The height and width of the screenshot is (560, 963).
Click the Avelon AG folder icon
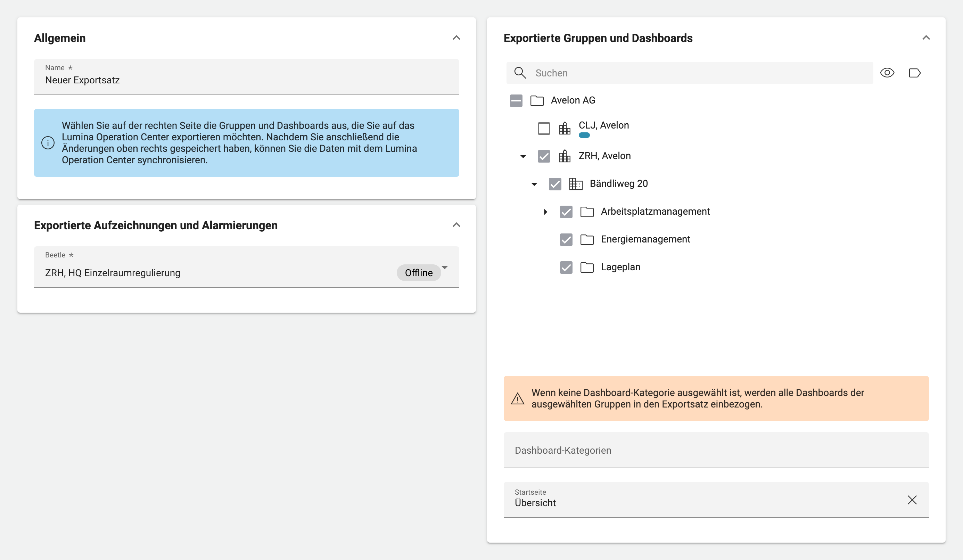[537, 100]
